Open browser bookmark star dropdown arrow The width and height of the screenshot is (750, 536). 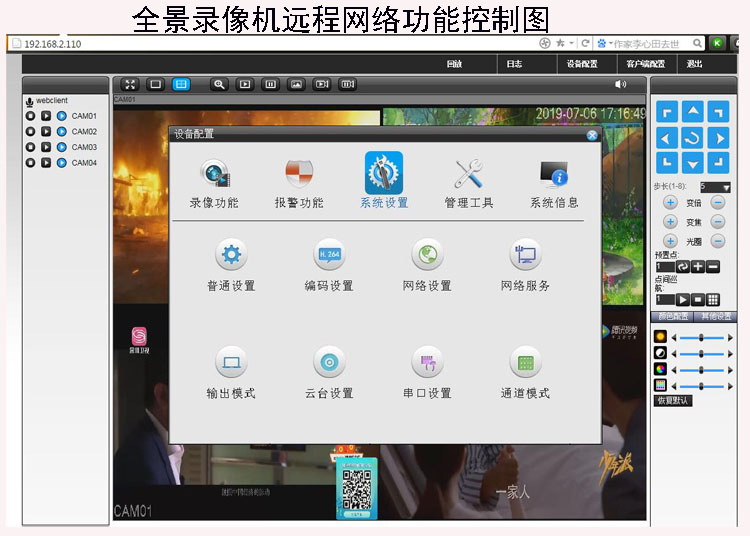tap(571, 44)
